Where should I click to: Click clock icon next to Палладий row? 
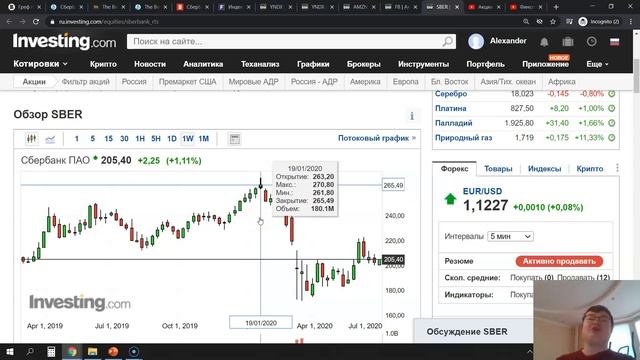tap(611, 123)
